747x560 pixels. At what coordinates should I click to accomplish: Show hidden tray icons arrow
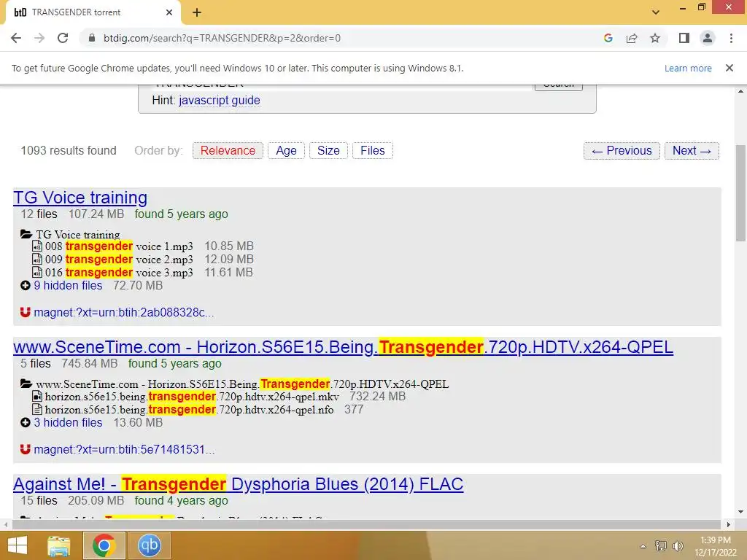coord(643,546)
